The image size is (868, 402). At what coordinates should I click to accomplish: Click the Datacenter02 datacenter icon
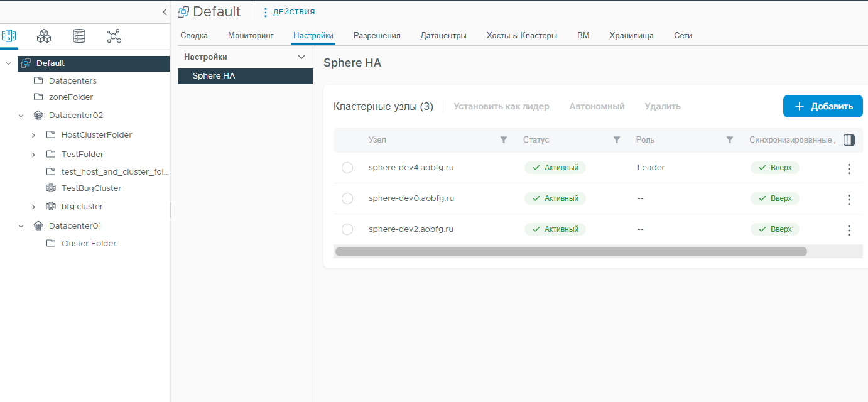pos(38,116)
